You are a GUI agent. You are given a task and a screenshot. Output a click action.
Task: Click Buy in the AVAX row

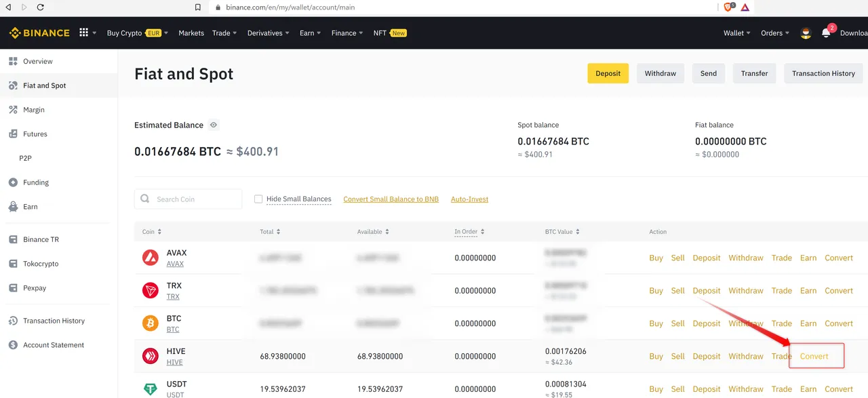[656, 258]
